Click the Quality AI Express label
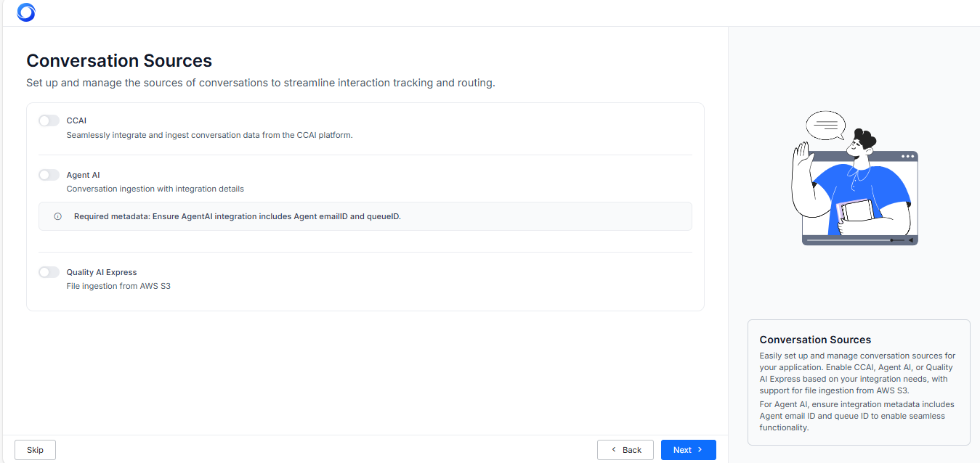Image resolution: width=980 pixels, height=463 pixels. point(101,272)
